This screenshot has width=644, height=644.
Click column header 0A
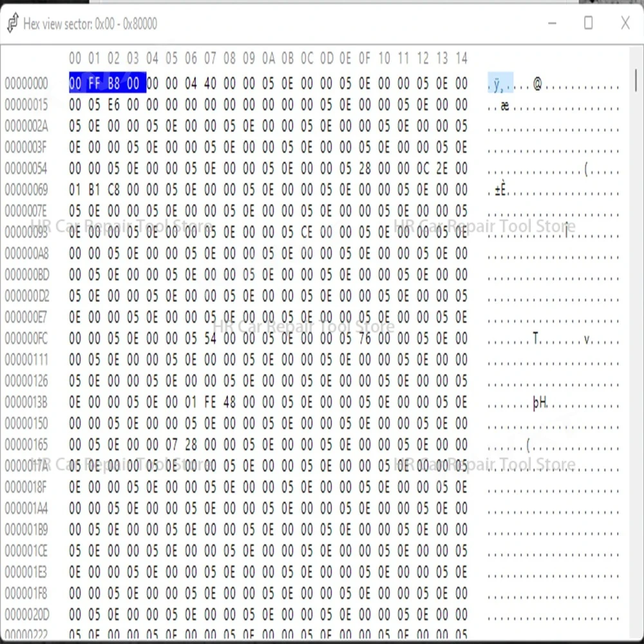(x=268, y=59)
